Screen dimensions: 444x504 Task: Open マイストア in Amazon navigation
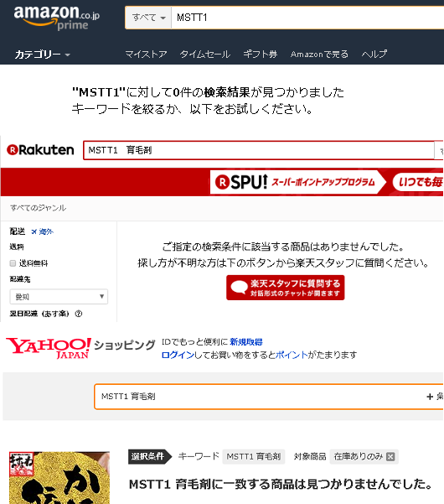point(146,54)
